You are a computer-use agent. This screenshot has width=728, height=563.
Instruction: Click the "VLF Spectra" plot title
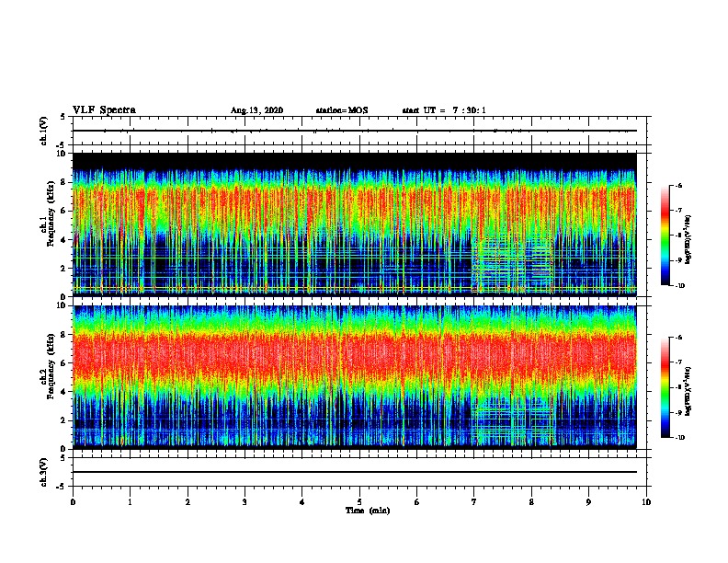click(x=104, y=110)
